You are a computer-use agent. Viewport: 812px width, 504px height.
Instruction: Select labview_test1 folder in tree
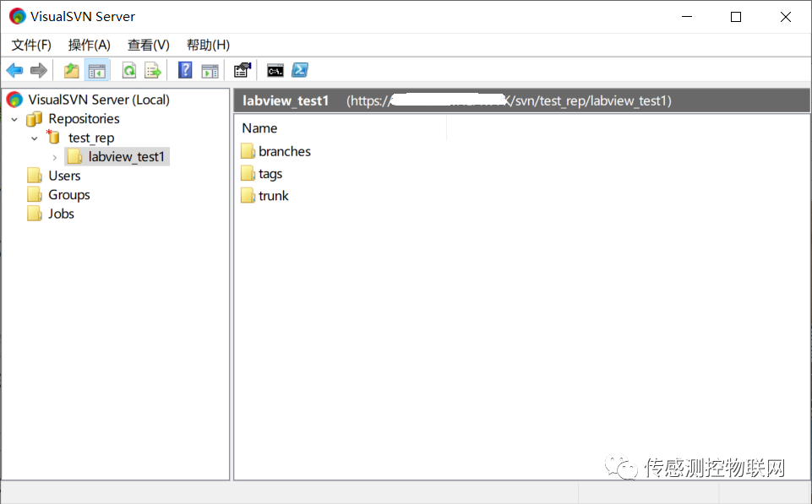(127, 157)
